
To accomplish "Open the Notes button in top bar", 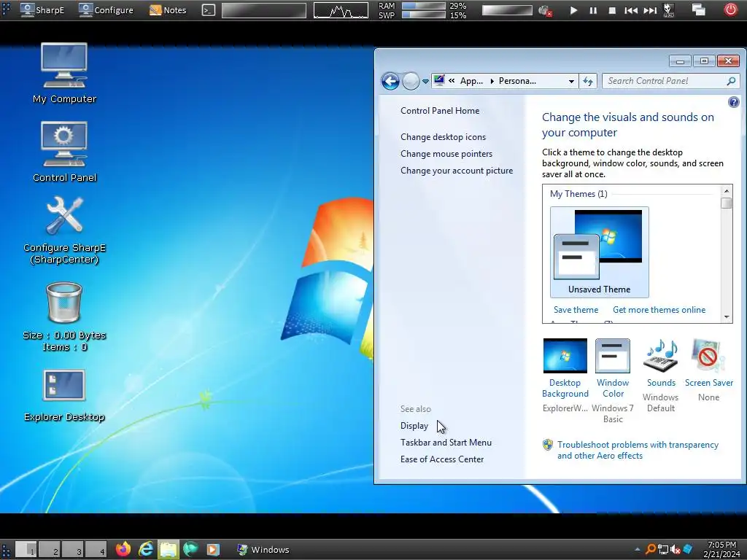I will pyautogui.click(x=168, y=9).
